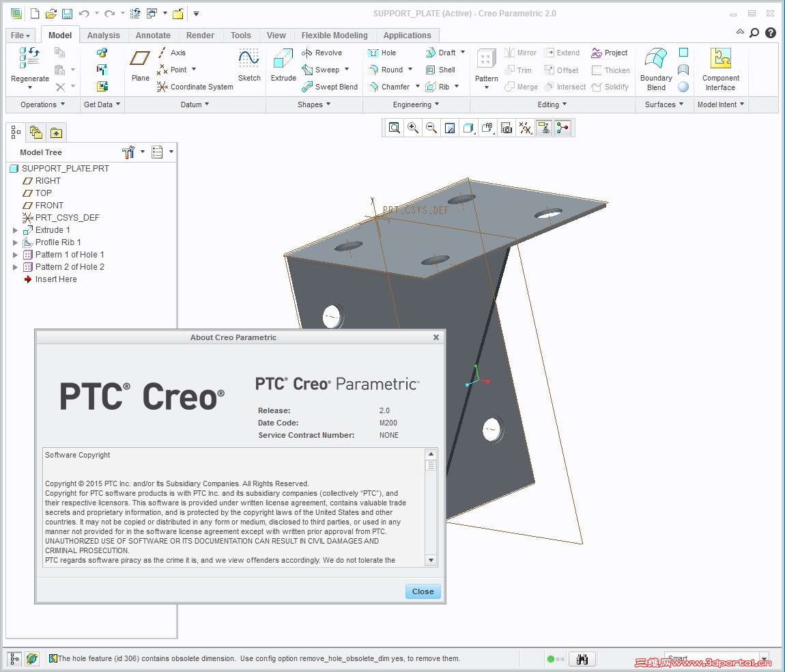Toggle the spin center display

(562, 128)
